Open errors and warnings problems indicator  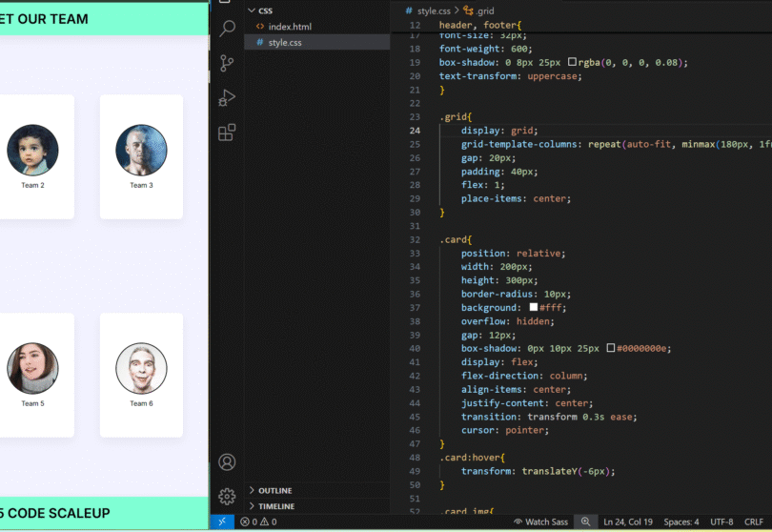pyautogui.click(x=258, y=522)
